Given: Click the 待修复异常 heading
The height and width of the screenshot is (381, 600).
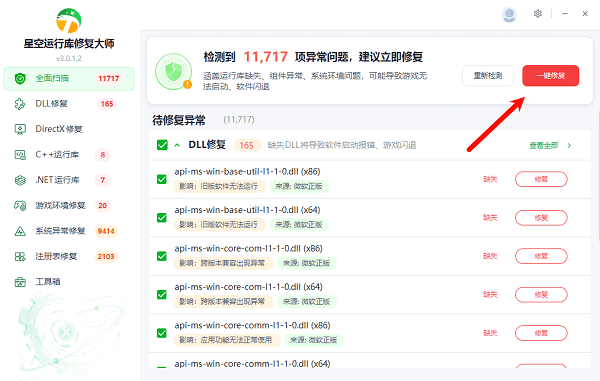Looking at the screenshot, I should click(179, 120).
